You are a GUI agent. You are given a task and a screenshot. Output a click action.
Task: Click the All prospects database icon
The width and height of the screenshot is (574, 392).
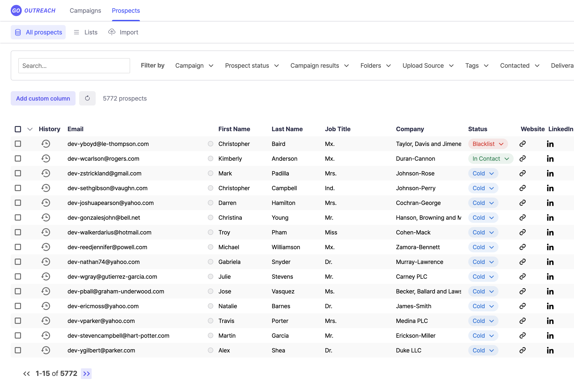[x=18, y=32]
